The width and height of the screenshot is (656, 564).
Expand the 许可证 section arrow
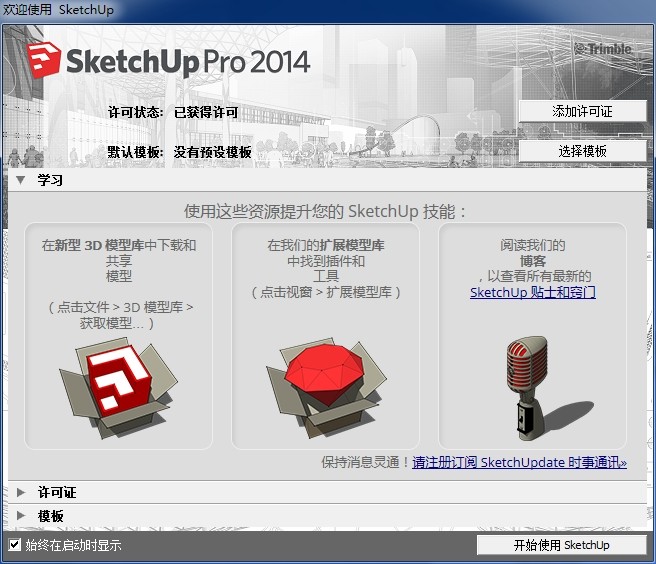(21, 492)
